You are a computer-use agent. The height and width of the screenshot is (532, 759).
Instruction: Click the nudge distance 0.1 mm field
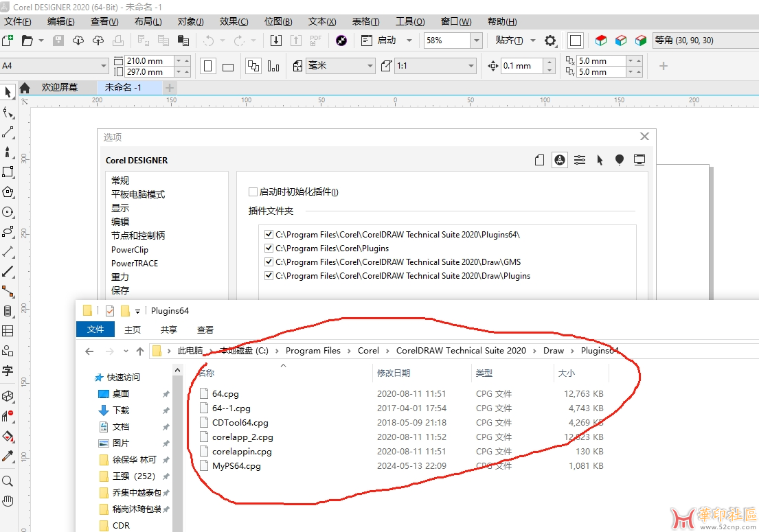521,66
